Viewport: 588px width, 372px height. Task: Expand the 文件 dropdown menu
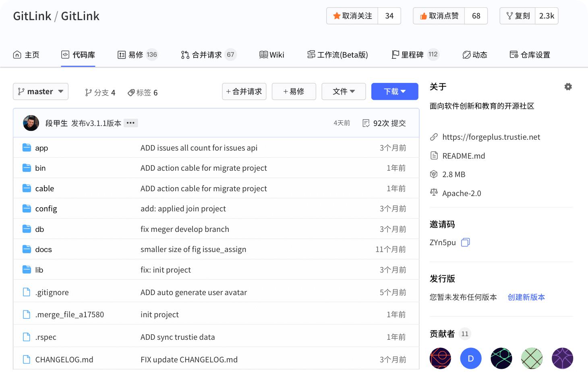pos(344,91)
